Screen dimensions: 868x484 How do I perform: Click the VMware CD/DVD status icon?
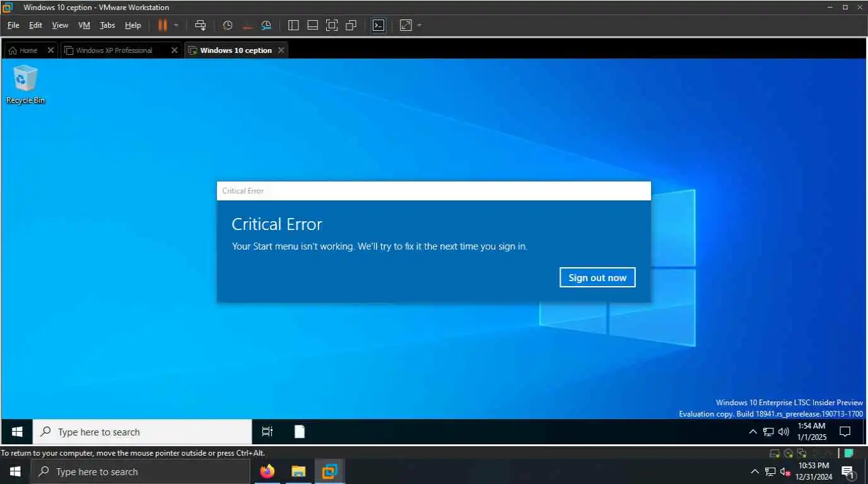(789, 453)
